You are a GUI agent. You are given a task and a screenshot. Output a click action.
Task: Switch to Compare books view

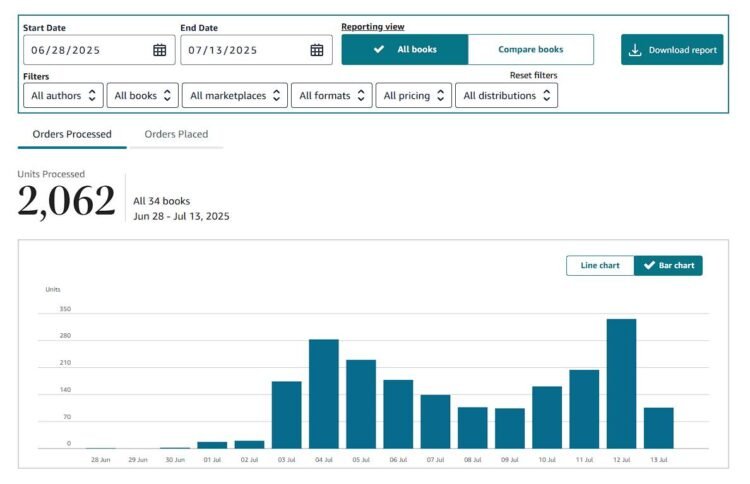coord(530,49)
